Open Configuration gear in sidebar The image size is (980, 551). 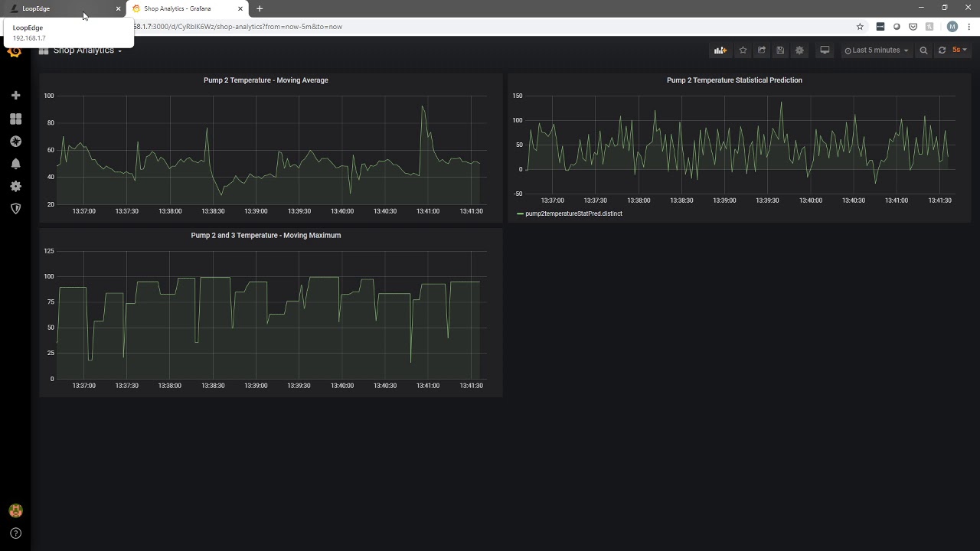(15, 186)
